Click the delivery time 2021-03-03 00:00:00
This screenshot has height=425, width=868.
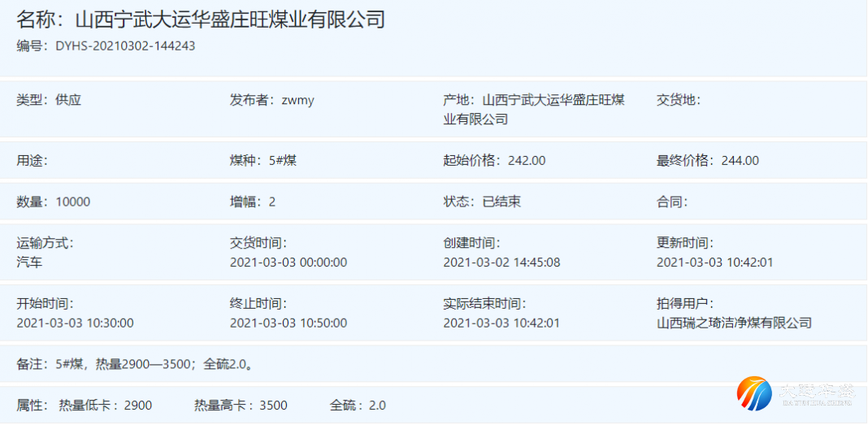point(289,262)
